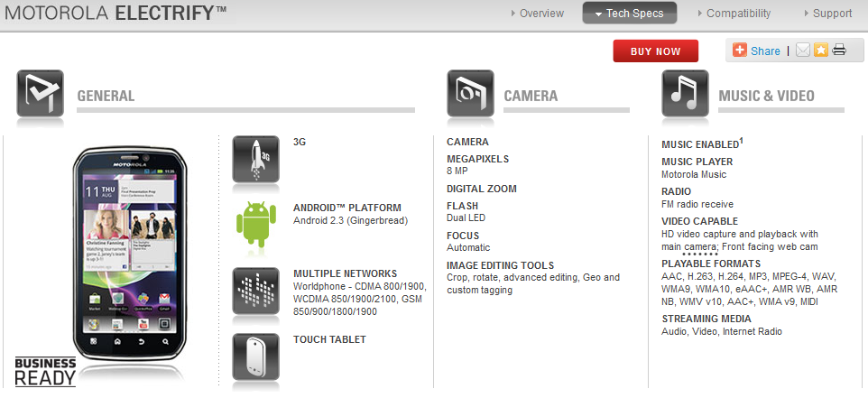
Task: Click the MULTIPLE NETWORKS label
Action: pyautogui.click(x=345, y=273)
